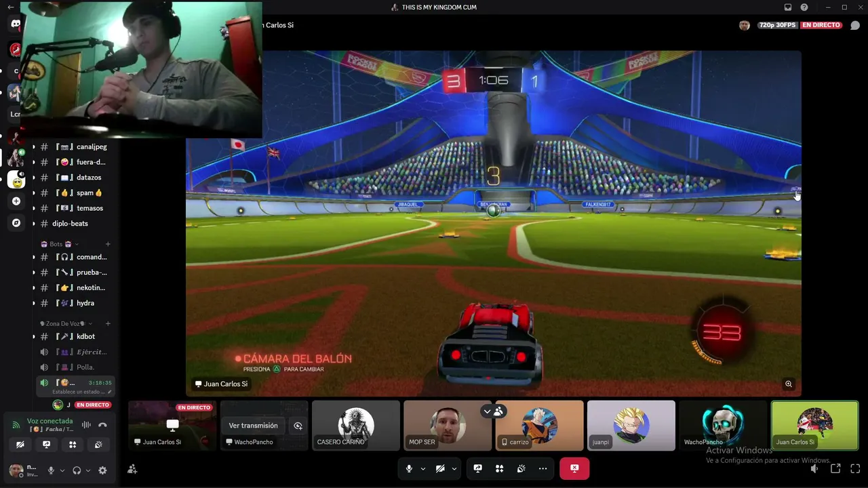Open microphone options arrow in user panel
Image resolution: width=868 pixels, height=488 pixels.
coord(62,470)
